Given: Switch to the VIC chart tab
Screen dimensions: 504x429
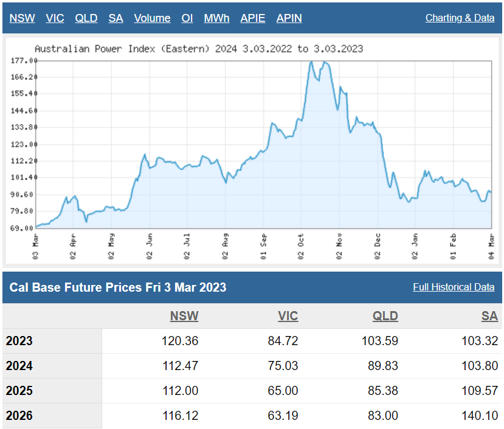Looking at the screenshot, I should tap(55, 18).
